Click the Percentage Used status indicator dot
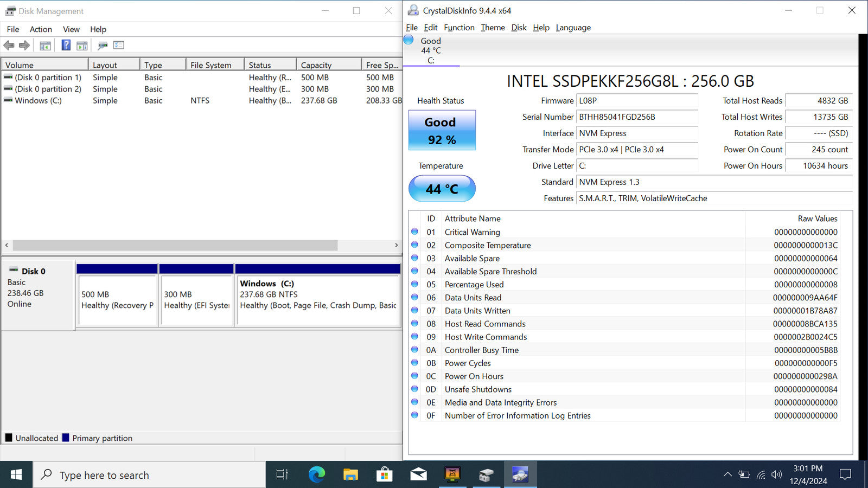Screen dimensions: 868x488 click(414, 284)
